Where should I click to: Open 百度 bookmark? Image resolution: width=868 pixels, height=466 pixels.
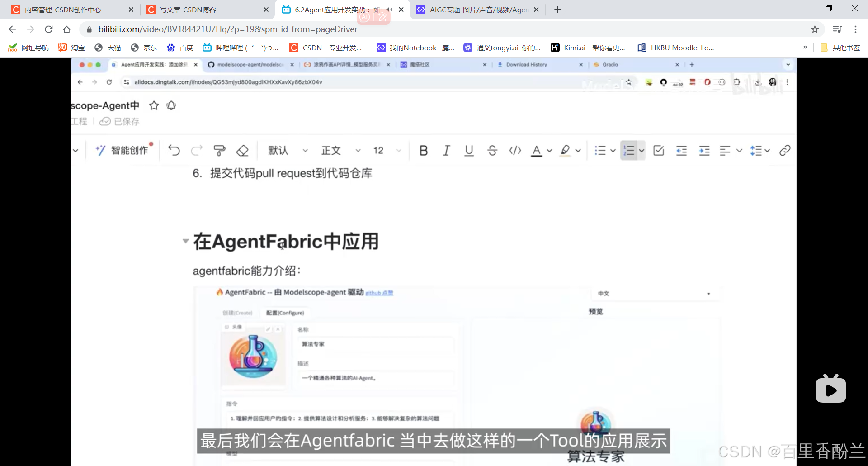point(180,48)
